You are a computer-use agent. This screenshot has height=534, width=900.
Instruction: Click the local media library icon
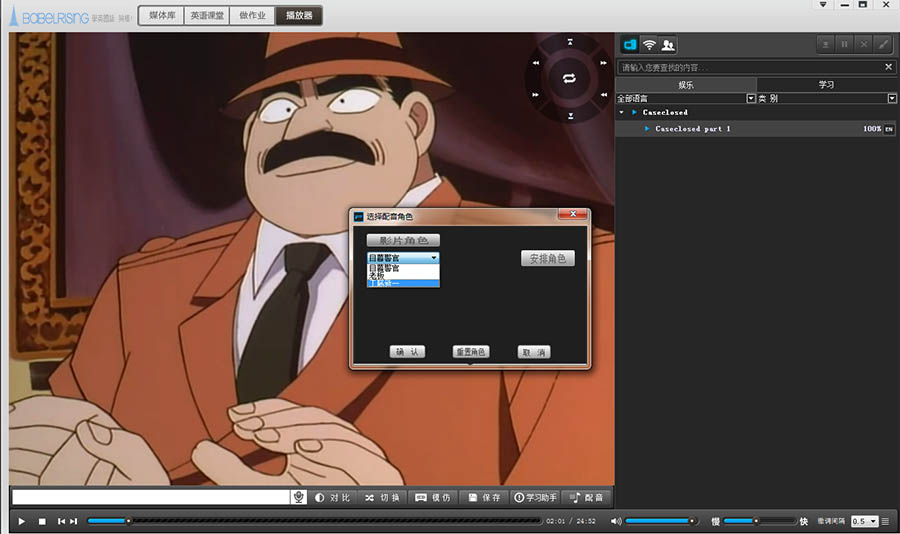[630, 45]
